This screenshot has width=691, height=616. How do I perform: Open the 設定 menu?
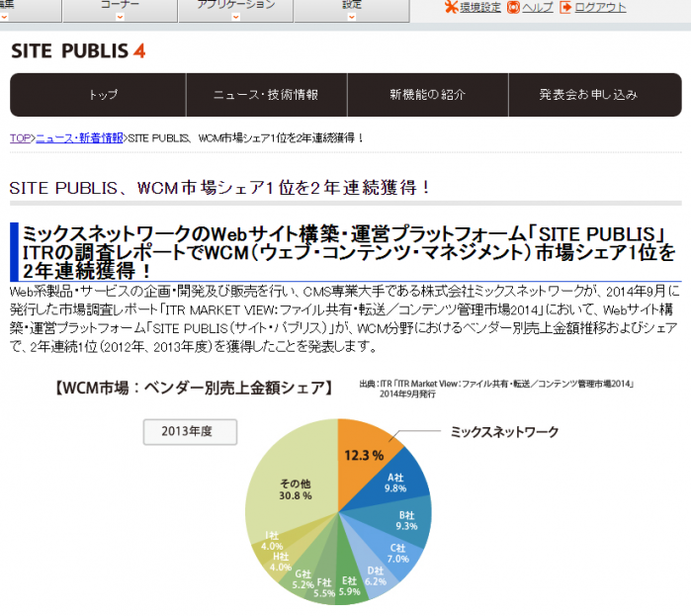[352, 10]
